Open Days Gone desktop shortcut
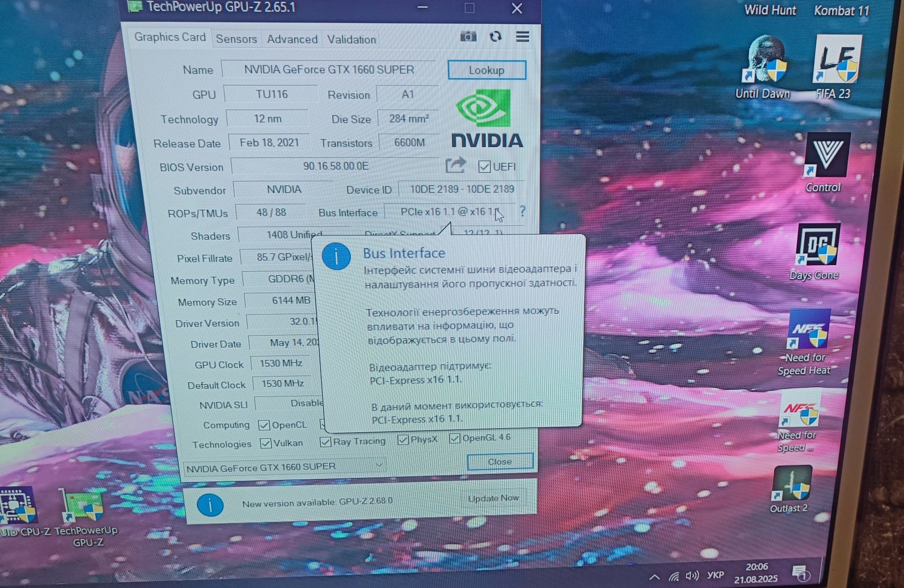This screenshot has height=588, width=904. tap(816, 252)
